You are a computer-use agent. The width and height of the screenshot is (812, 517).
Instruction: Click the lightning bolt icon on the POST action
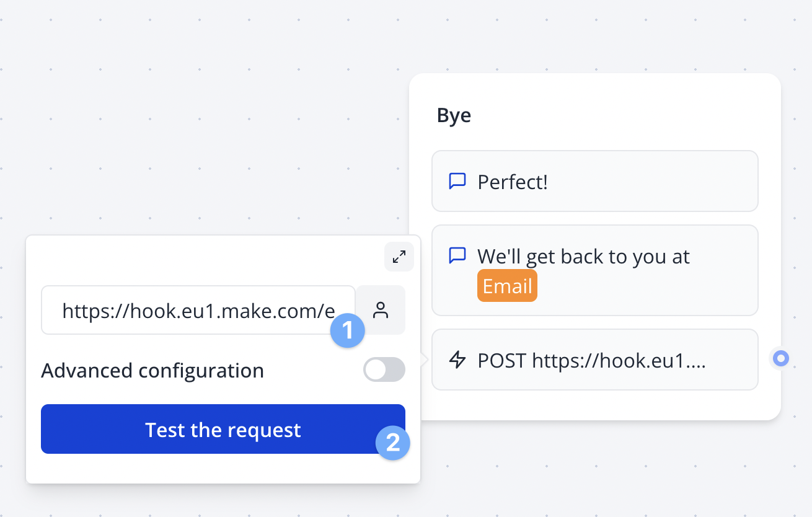(x=457, y=360)
